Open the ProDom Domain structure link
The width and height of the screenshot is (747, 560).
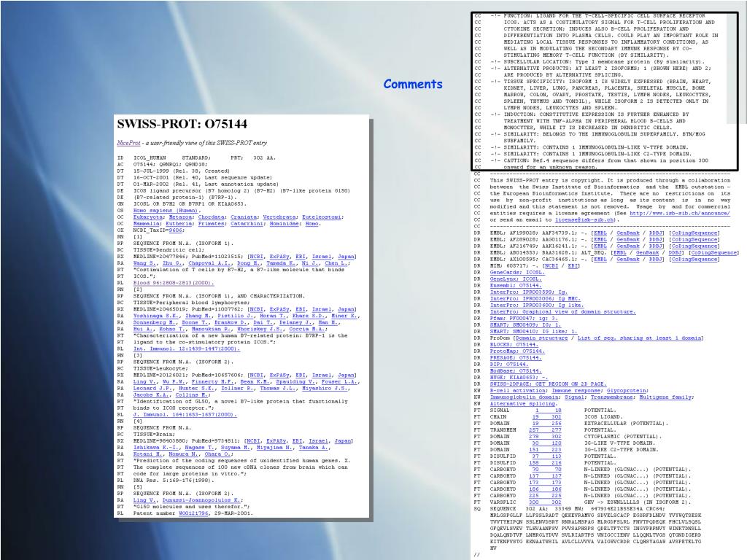(542, 338)
